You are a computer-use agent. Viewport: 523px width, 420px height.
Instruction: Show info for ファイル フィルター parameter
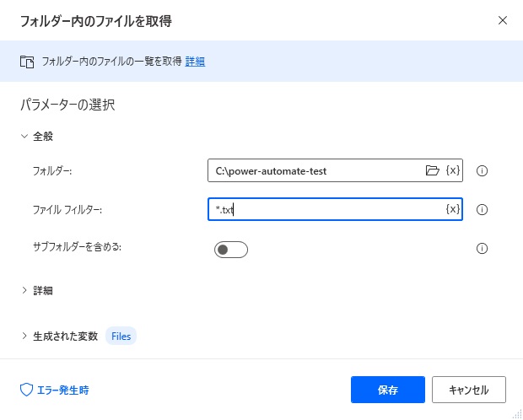tap(482, 209)
